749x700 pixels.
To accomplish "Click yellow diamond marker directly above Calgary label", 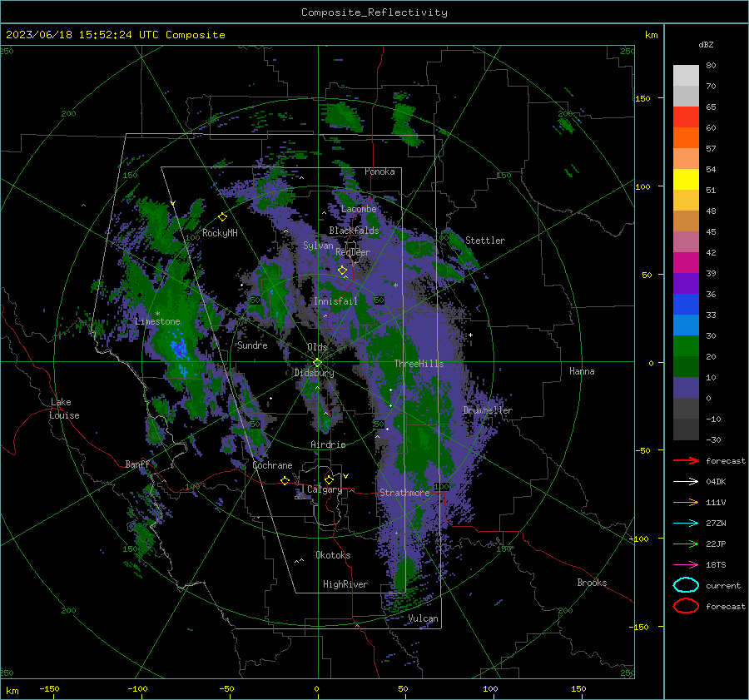I will click(329, 479).
